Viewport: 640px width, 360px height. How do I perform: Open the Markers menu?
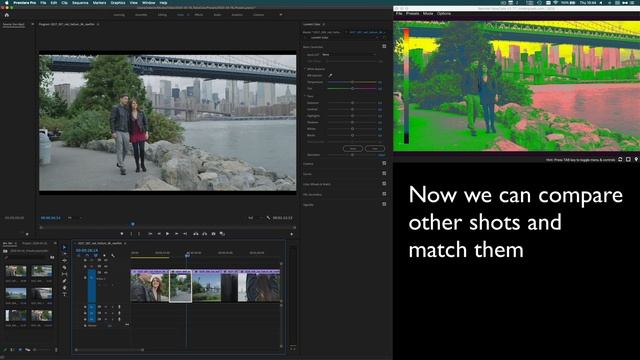(99, 2)
